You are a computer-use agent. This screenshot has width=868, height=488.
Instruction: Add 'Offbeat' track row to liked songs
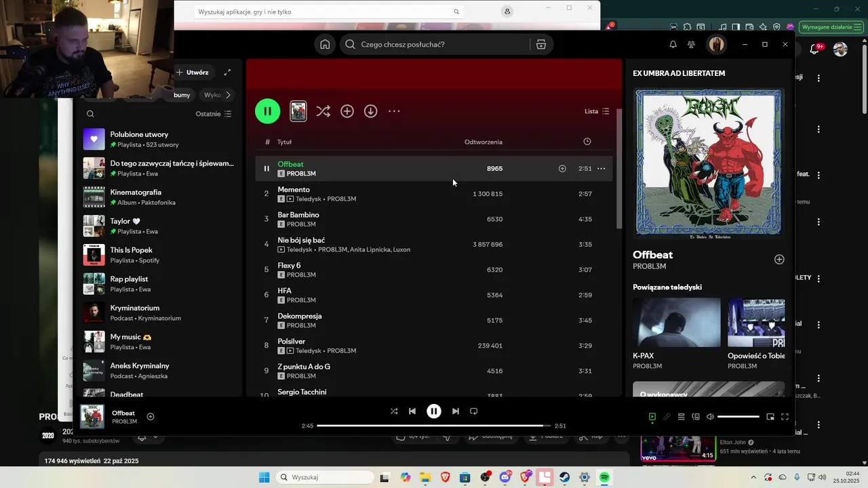tap(562, 169)
